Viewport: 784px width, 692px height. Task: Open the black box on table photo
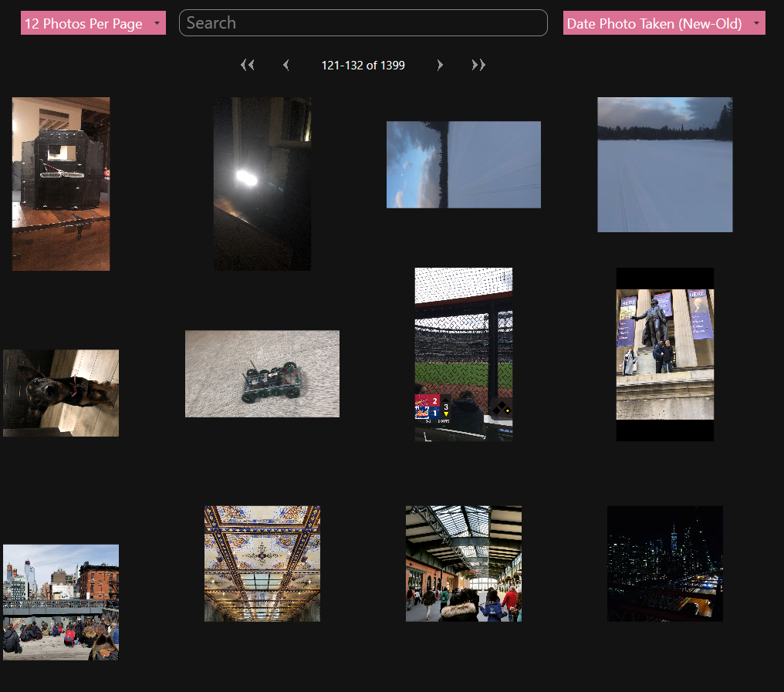pos(61,184)
